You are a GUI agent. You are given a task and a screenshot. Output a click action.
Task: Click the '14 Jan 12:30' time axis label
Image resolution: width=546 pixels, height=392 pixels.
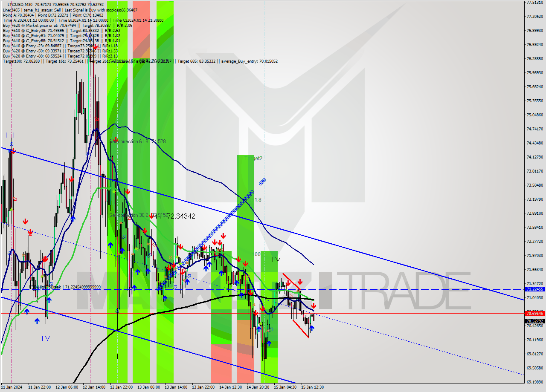(230, 387)
